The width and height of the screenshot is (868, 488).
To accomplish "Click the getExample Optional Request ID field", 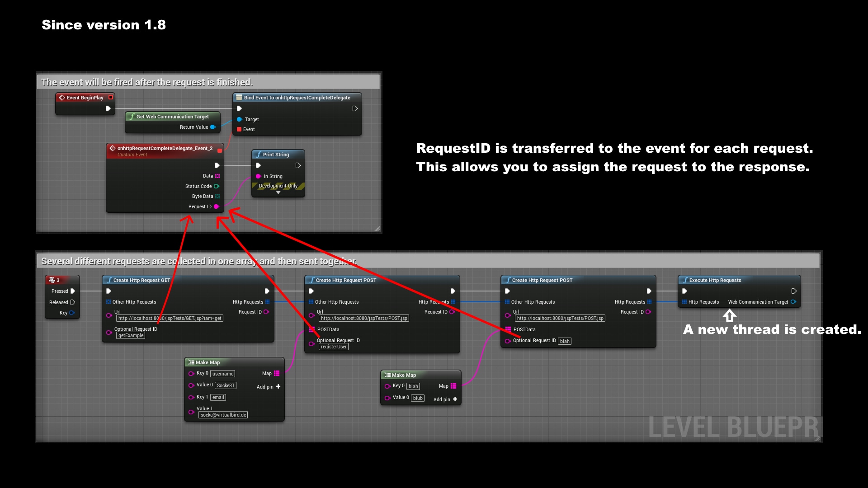I will point(131,335).
